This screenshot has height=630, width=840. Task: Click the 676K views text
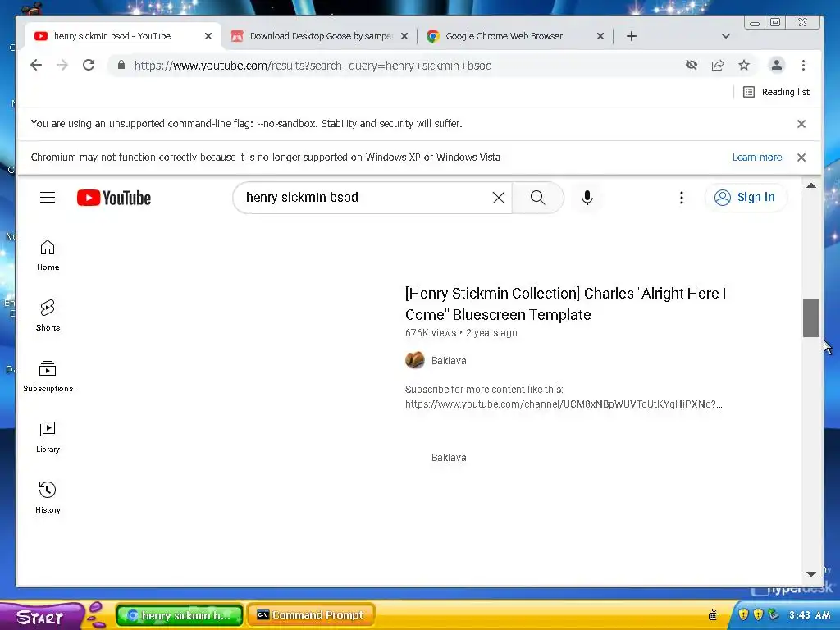click(430, 333)
